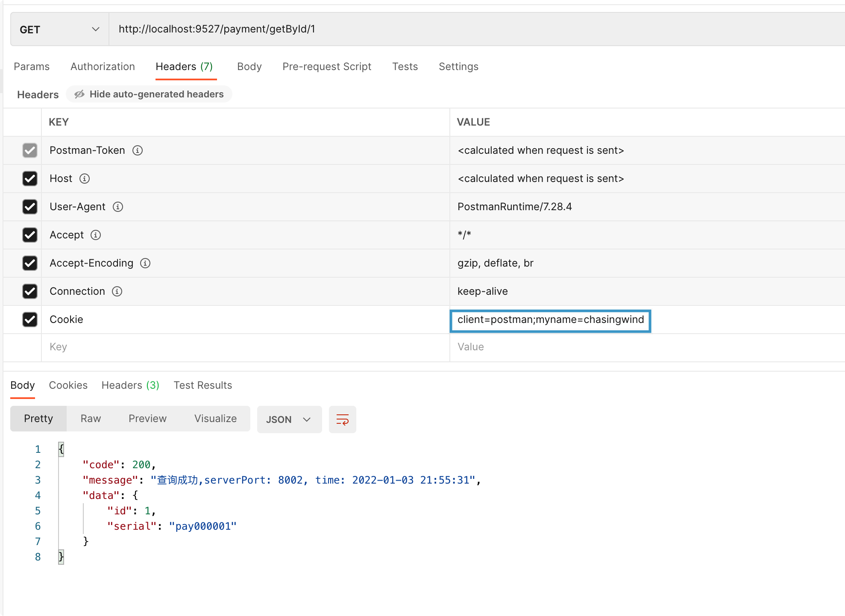Switch to Preview response view
The width and height of the screenshot is (845, 616).
(x=147, y=419)
